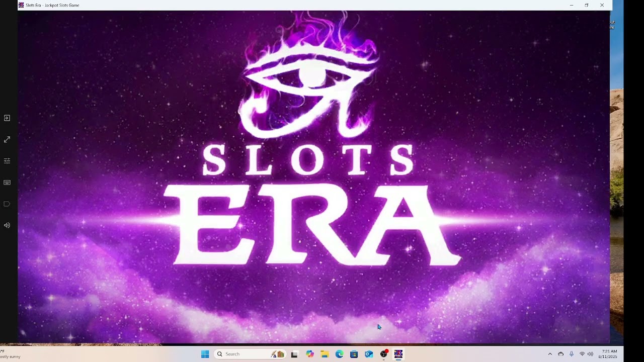Open the Wi-Fi network tray icon
Screen dimensions: 644x362
coord(582,354)
